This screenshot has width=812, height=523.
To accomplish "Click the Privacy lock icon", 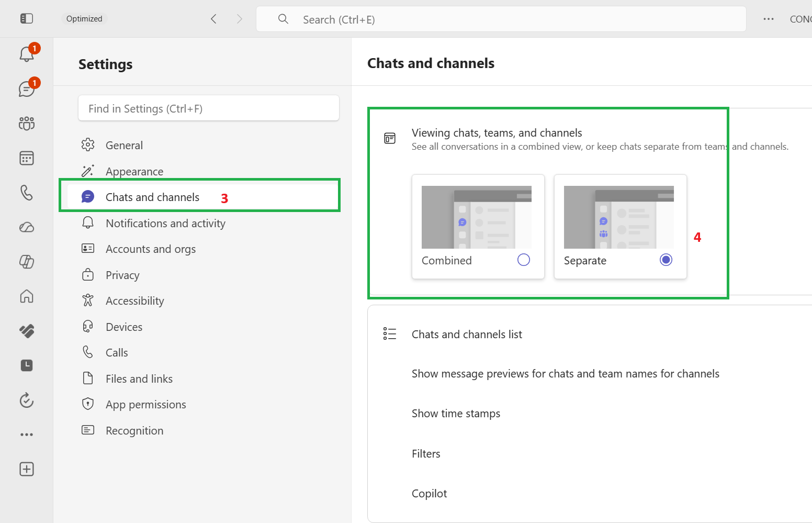I will [x=88, y=274].
